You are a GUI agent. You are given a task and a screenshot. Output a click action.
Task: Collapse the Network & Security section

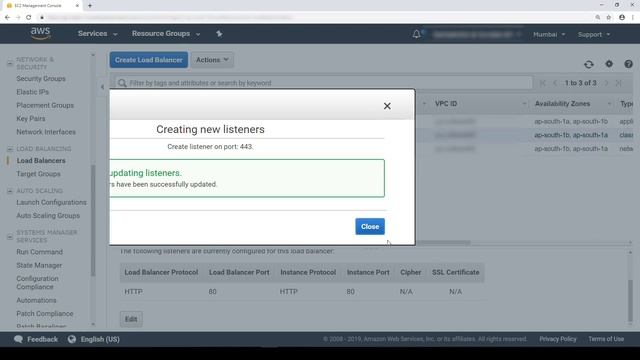coord(10,63)
